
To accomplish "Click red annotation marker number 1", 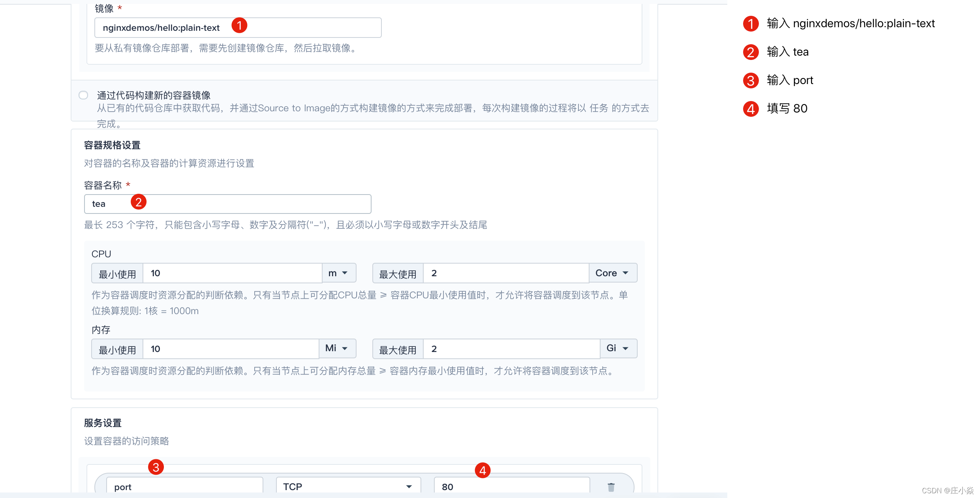I will pos(239,26).
